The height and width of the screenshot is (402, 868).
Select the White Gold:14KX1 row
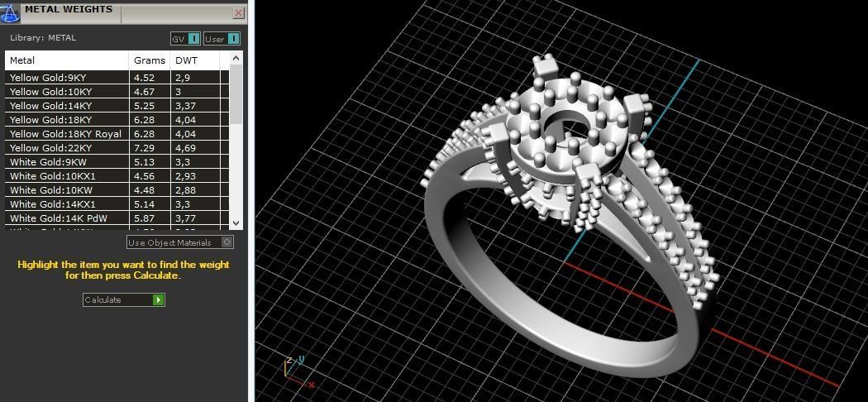(x=117, y=204)
